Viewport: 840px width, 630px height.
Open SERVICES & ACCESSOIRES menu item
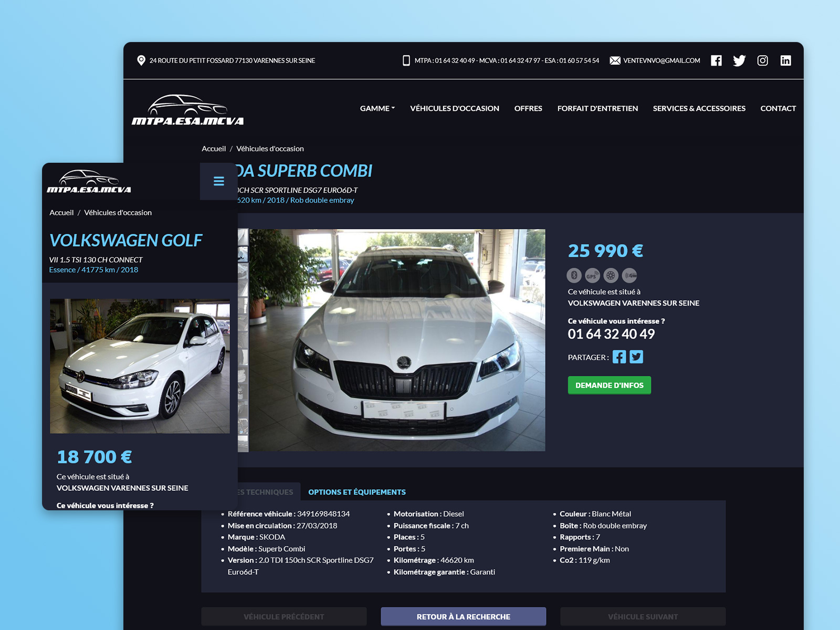coord(699,108)
